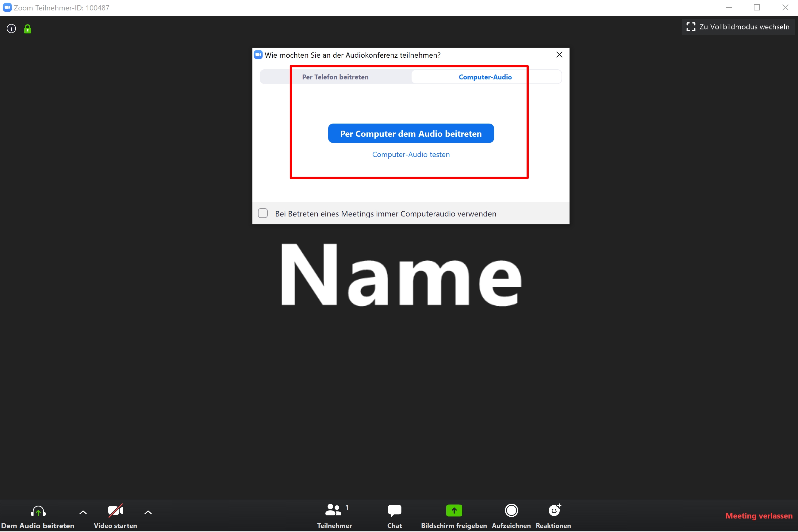Click Meeting verlassen to leave
This screenshot has width=798, height=532.
(x=759, y=516)
